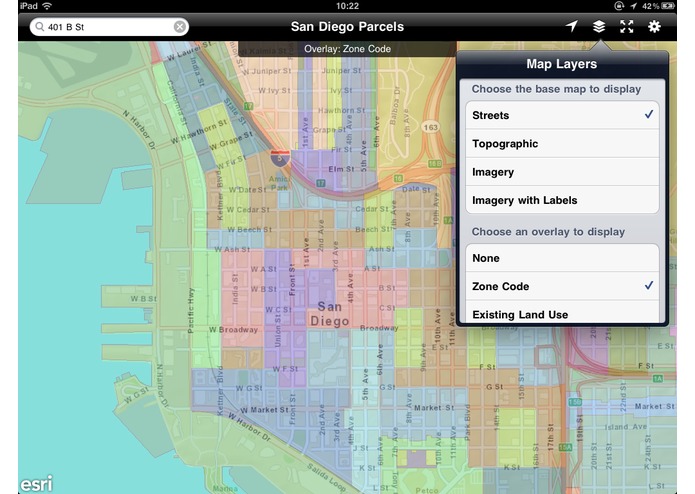Tap the 10:22 clock in status bar
Viewport: 695px width, 494px height.
click(348, 6)
